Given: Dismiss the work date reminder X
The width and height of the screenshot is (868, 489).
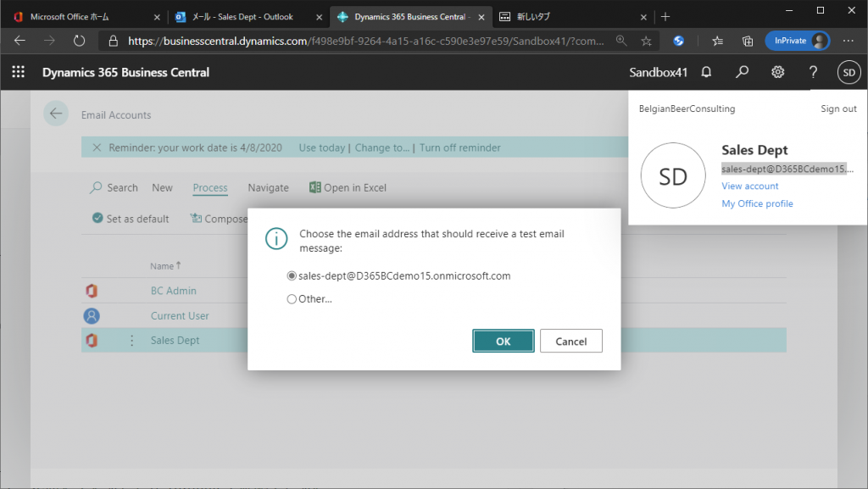Looking at the screenshot, I should point(97,147).
